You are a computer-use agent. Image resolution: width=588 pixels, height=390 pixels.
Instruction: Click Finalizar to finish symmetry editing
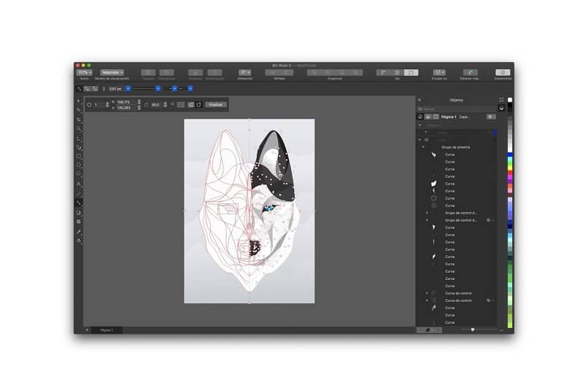pos(215,104)
